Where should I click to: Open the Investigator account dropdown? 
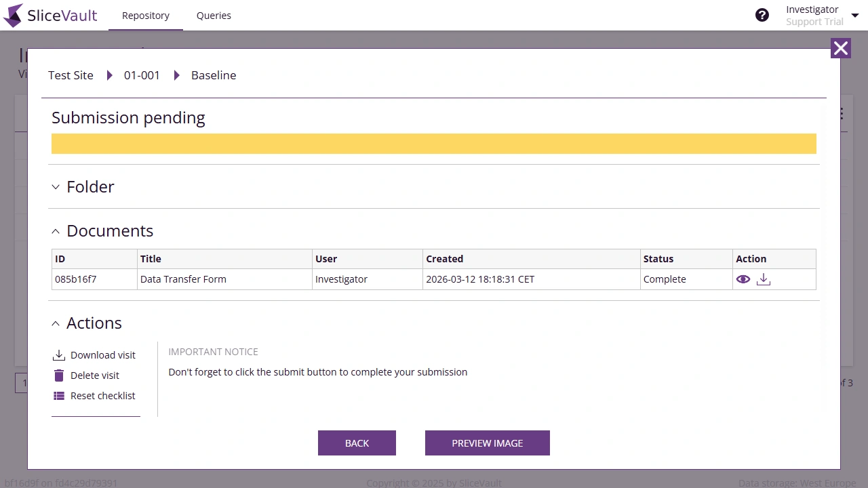(x=855, y=15)
